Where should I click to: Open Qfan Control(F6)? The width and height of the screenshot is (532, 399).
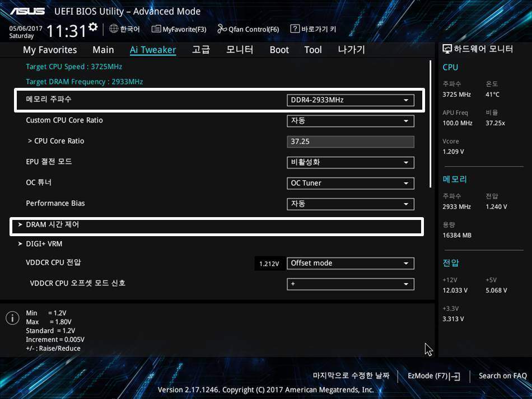(x=248, y=29)
